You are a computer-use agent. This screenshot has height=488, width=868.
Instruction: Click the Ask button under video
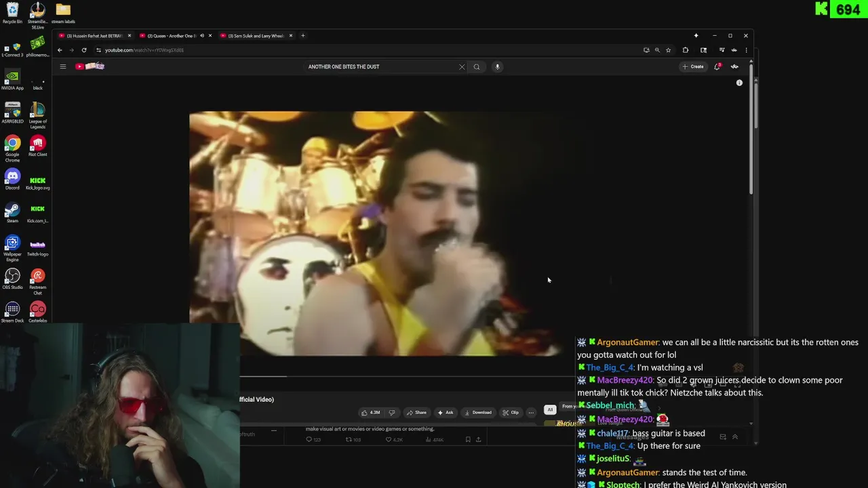445,412
